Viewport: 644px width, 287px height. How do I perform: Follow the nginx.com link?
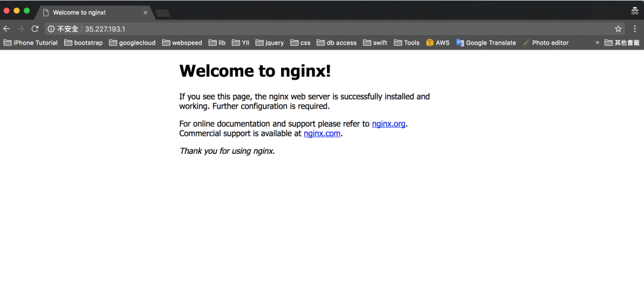[x=322, y=133]
